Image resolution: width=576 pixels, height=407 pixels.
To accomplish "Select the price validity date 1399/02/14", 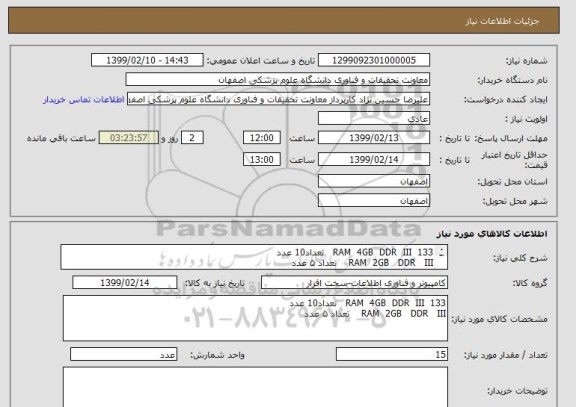I will click(x=374, y=159).
